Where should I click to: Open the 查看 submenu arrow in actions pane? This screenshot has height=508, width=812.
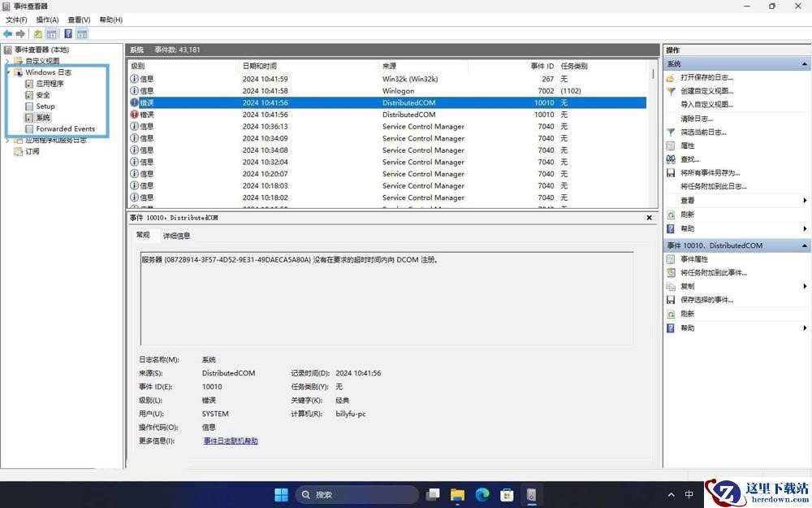(x=805, y=201)
